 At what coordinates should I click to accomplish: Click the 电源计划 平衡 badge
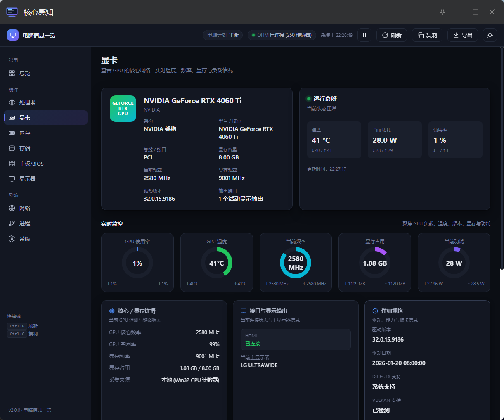pyautogui.click(x=223, y=35)
